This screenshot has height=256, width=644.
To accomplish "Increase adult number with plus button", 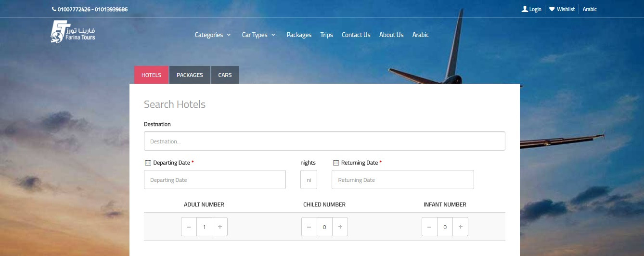I will [x=220, y=227].
